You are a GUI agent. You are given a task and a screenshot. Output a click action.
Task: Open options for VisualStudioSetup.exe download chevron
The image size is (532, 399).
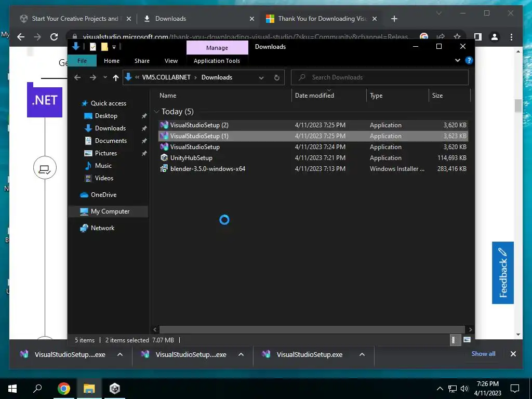point(362,354)
